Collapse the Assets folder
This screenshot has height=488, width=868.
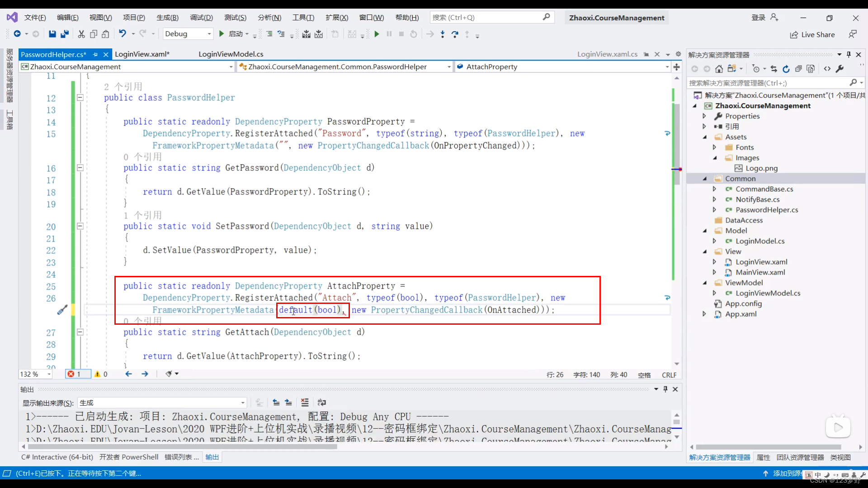705,137
